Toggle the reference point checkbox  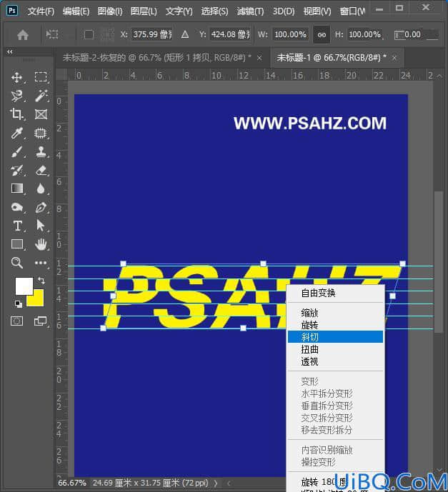(x=89, y=34)
